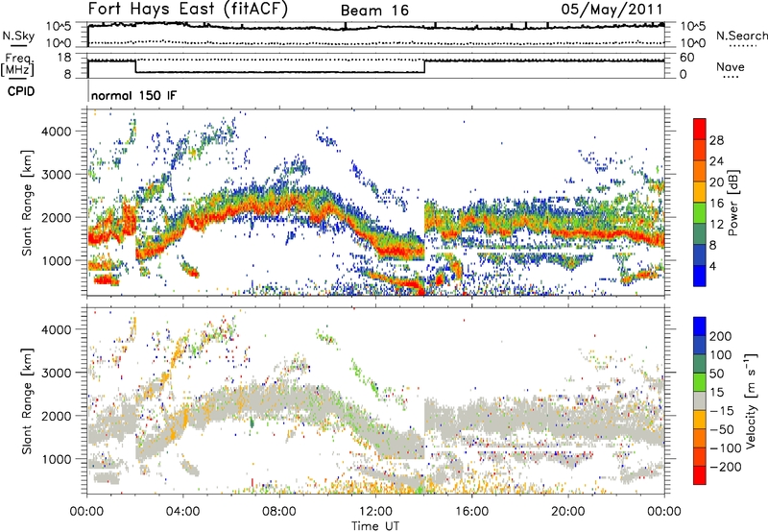
Task: Click the "Nave" legend label
Action: point(731,67)
